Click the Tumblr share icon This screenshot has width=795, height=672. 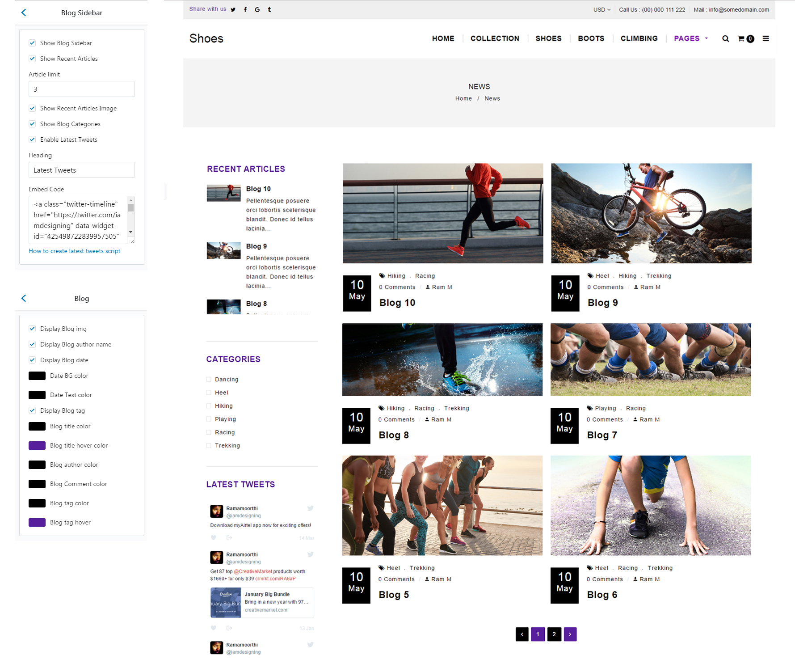tap(269, 9)
